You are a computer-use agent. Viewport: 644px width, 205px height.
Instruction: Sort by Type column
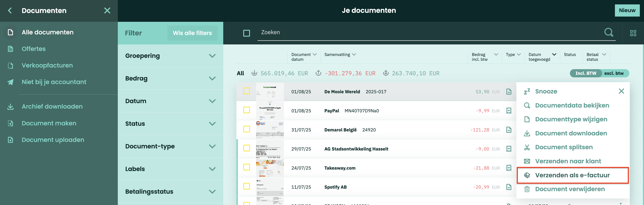click(x=513, y=55)
